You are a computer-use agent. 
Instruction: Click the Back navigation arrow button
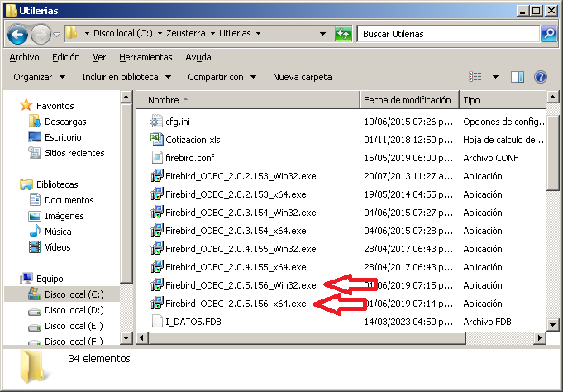pyautogui.click(x=19, y=34)
